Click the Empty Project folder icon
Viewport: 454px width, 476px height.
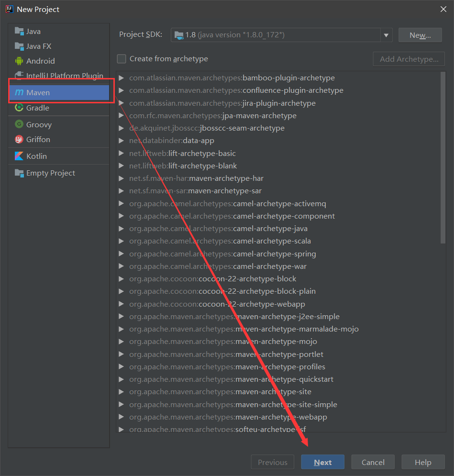tap(19, 173)
